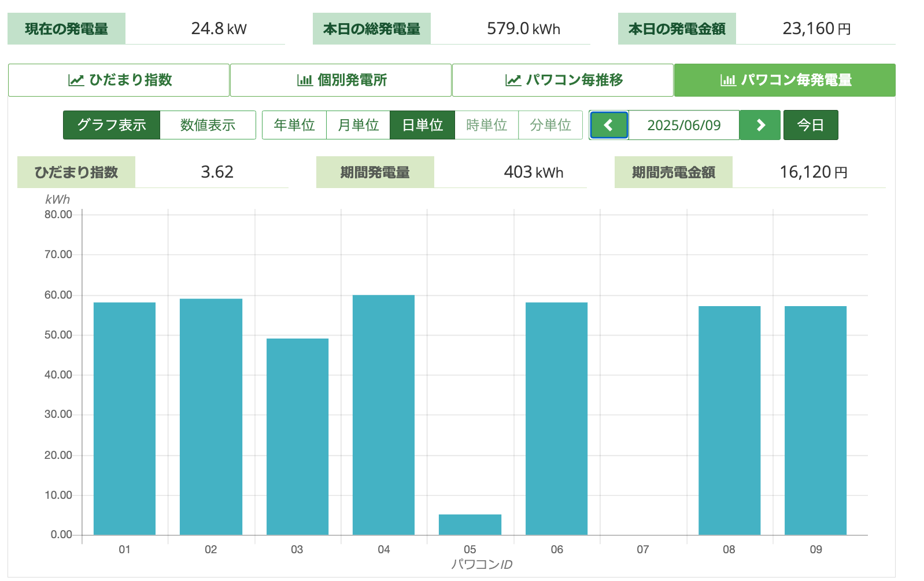Click the bar for パワコン 01
The width and height of the screenshot is (924, 581).
tap(124, 418)
